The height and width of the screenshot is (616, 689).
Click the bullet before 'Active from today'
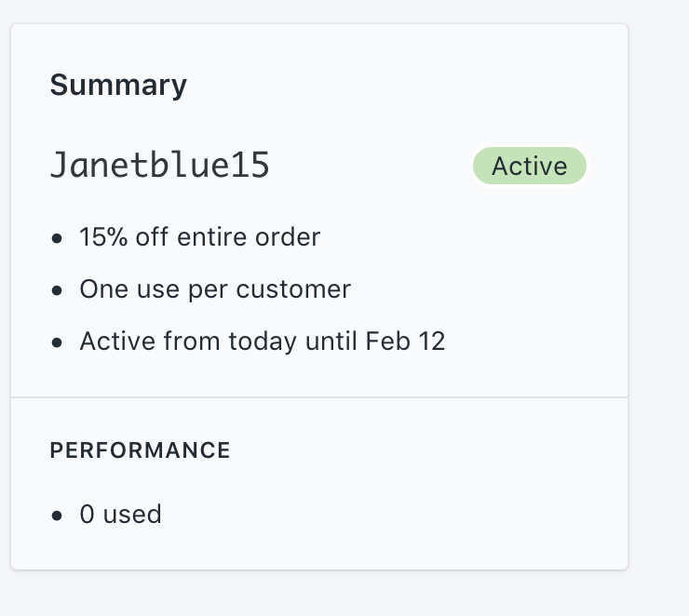[x=57, y=342]
